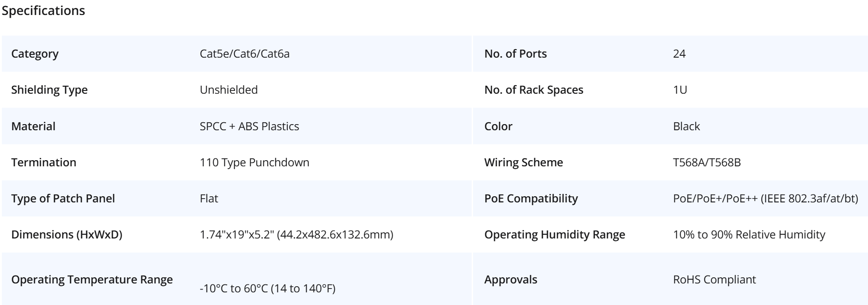Screen dimensions: 868x305
Task: Click the RoHS Compliant approvals value
Action: 714,280
